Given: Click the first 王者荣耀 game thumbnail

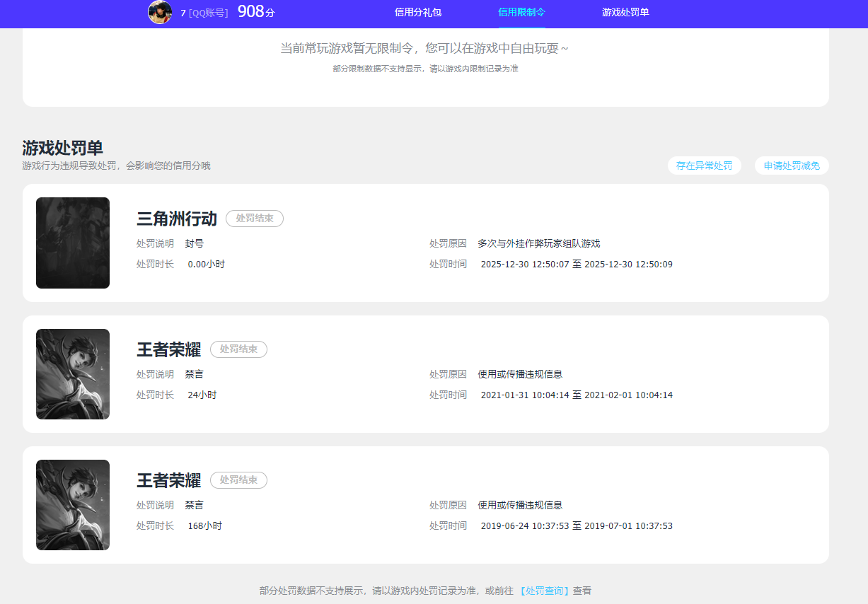Looking at the screenshot, I should pyautogui.click(x=72, y=373).
